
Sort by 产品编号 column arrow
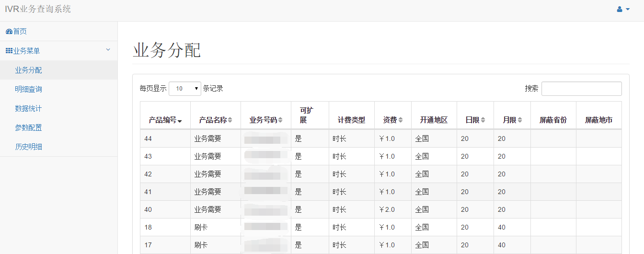[x=180, y=121]
